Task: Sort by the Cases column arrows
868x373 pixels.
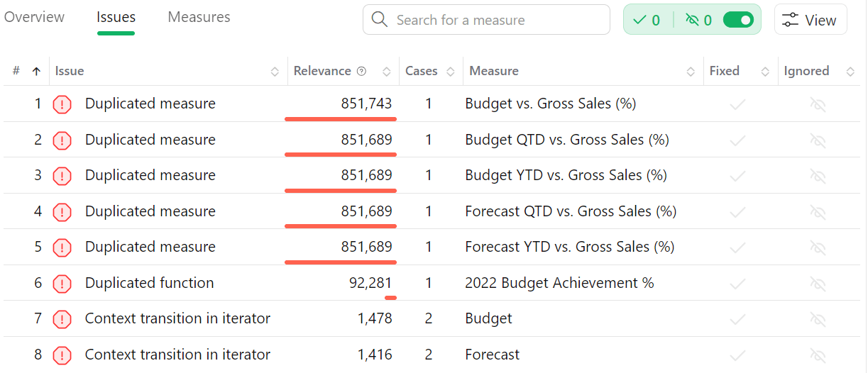Action: tap(451, 72)
